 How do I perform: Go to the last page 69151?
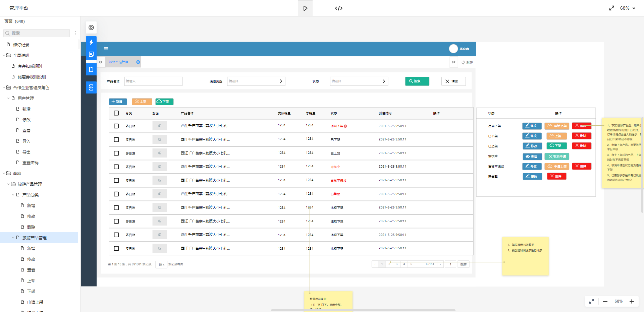(430, 264)
